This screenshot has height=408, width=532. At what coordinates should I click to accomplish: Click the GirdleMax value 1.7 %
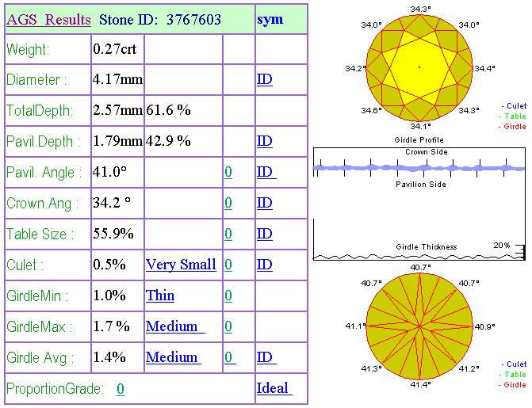(x=111, y=326)
